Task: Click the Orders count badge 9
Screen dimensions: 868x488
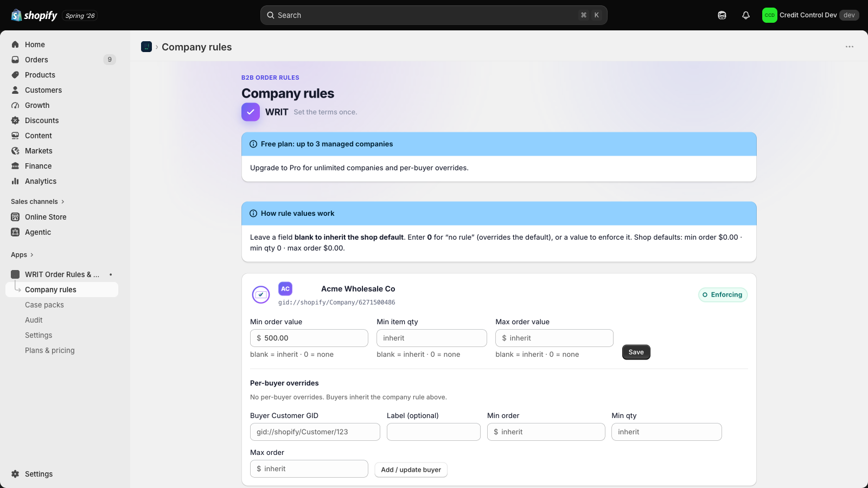Action: pyautogui.click(x=110, y=60)
